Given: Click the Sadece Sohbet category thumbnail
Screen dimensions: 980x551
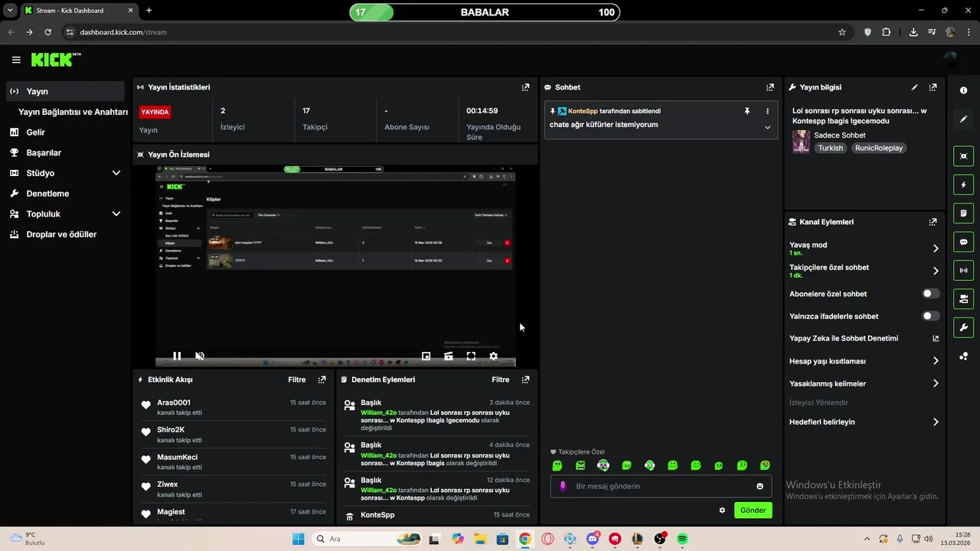Looking at the screenshot, I should click(801, 142).
